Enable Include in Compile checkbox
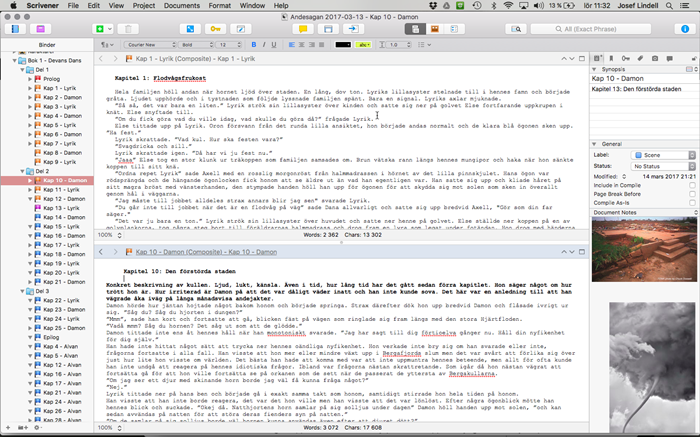 pos(693,185)
